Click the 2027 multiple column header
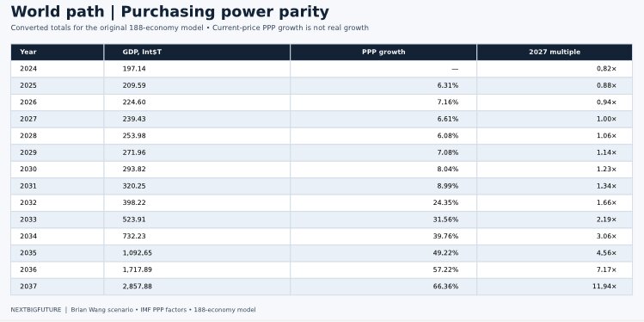This screenshot has height=322, width=644. coord(555,53)
